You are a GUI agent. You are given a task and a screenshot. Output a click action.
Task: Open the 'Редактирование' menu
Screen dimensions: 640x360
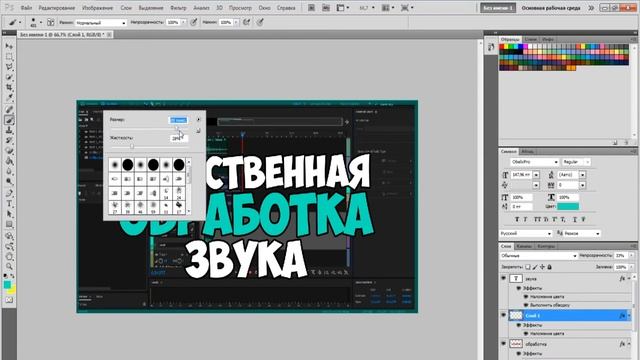[x=57, y=8]
